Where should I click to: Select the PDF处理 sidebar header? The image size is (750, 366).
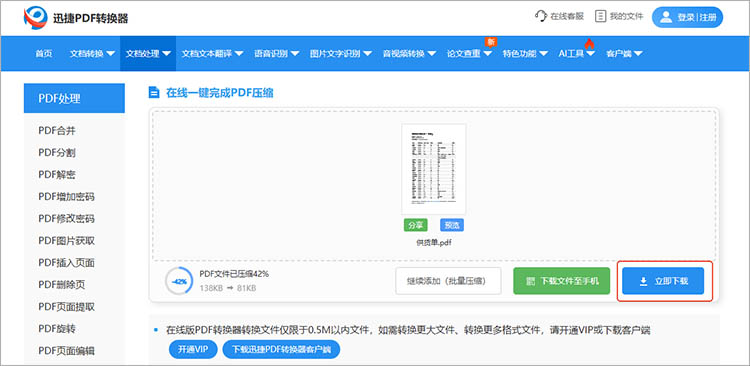pos(74,98)
